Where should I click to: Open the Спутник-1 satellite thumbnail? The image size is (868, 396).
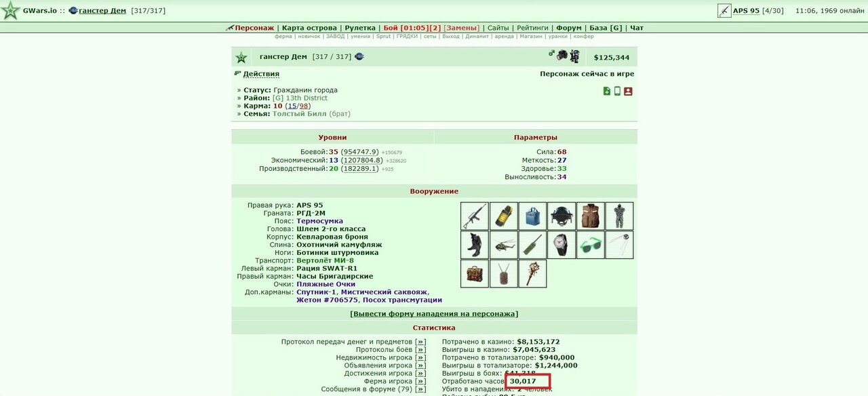pyautogui.click(x=620, y=245)
